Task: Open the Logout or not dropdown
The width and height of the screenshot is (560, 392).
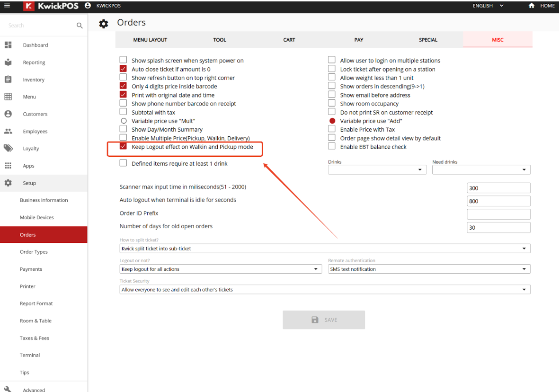Action: coord(221,269)
